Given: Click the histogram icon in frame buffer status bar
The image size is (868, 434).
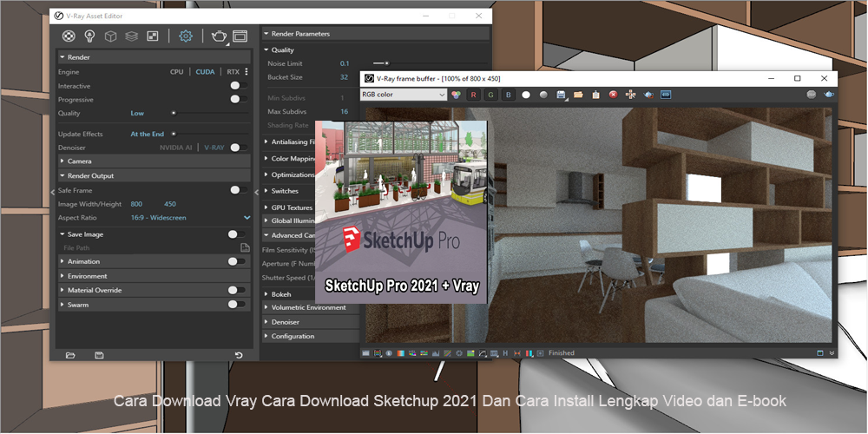Looking at the screenshot, I should pos(436,353).
